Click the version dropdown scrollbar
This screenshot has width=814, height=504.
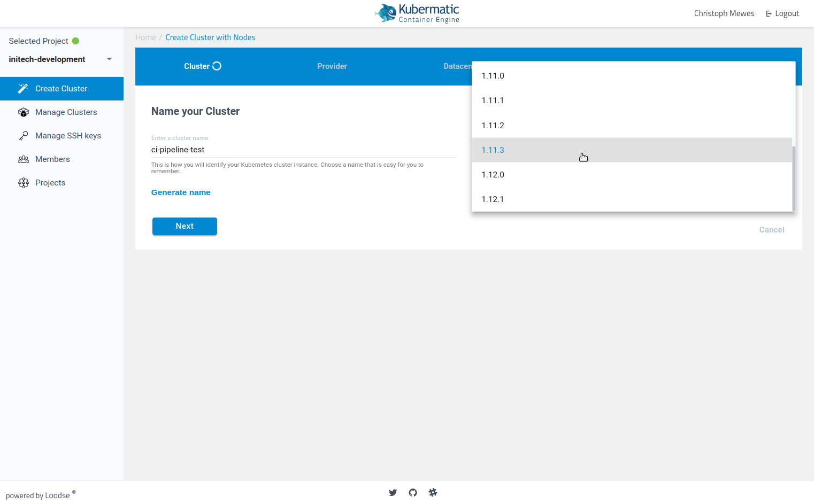click(x=794, y=179)
